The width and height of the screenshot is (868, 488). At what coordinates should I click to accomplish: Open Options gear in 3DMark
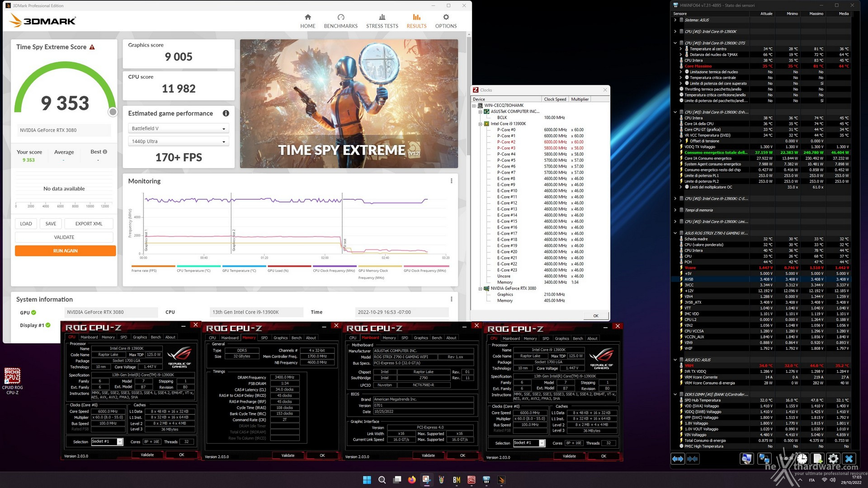pyautogui.click(x=446, y=21)
